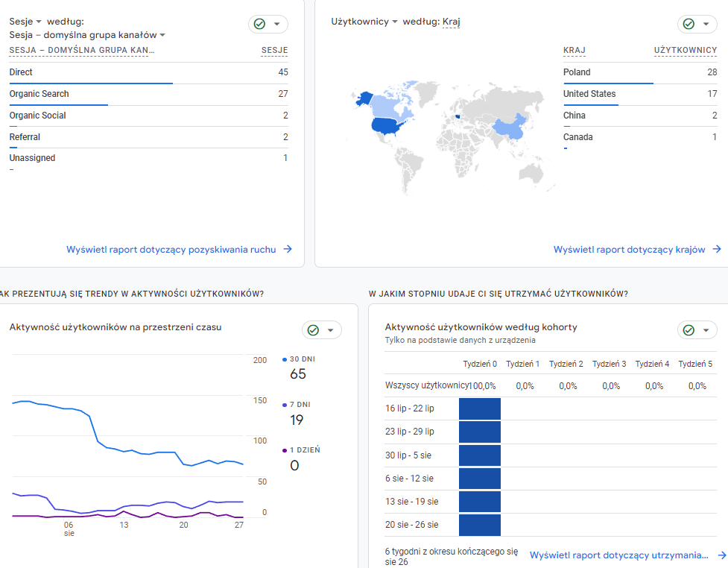Open the Użytkownicy metric dropdown
Viewport: 728px width, 568px height.
click(x=364, y=22)
